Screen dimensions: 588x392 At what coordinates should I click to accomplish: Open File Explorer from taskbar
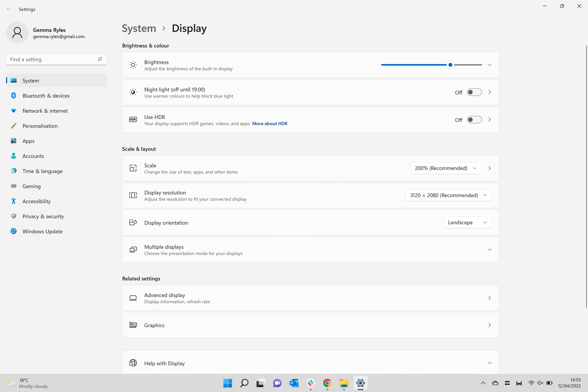point(344,383)
